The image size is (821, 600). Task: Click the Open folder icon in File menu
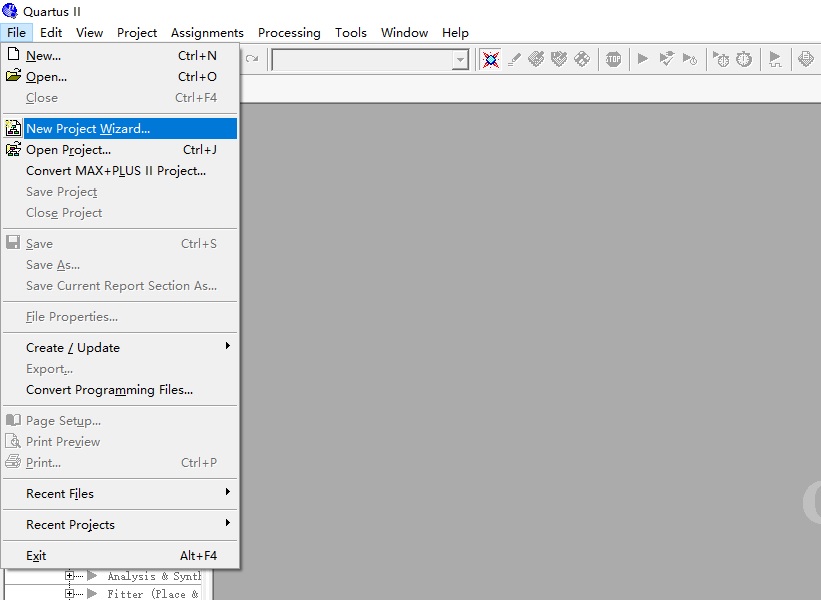(14, 75)
